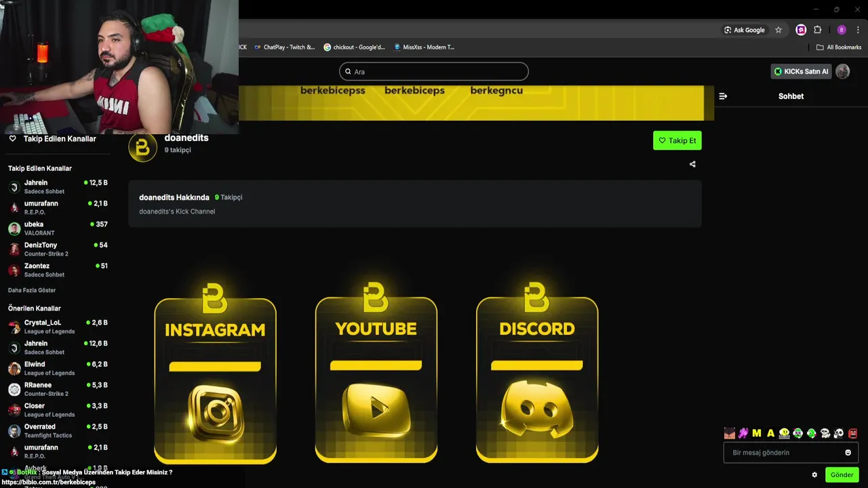Open the Zaontez Sadece Sohbet channel
868x488 pixels.
[x=58, y=270]
